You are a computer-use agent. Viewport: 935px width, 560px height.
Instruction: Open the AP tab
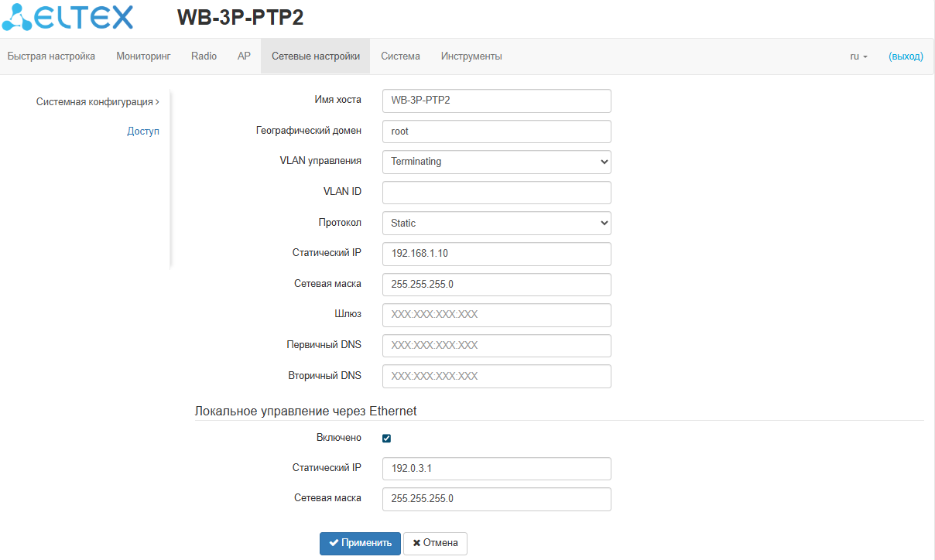click(x=244, y=56)
